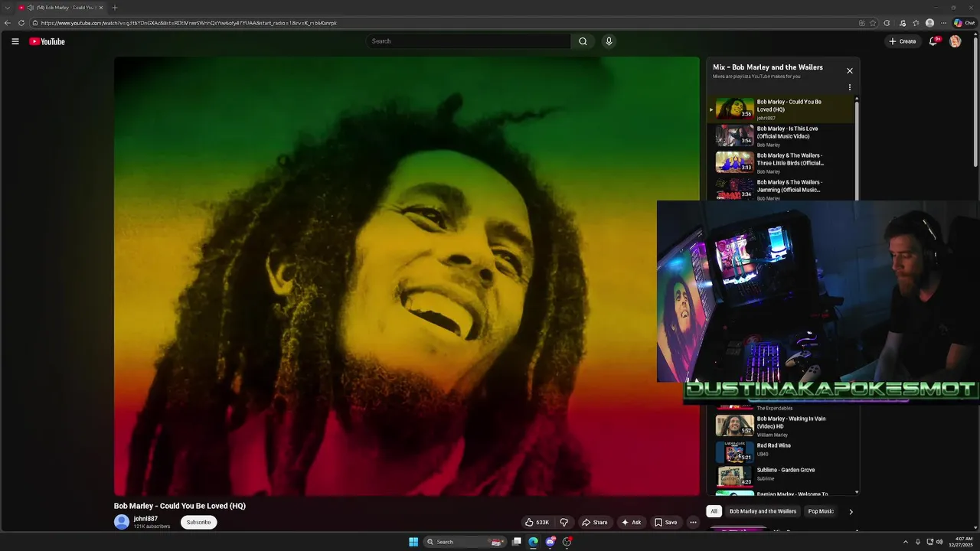980x551 pixels.
Task: Dislike the video thumbs-down
Action: [564, 522]
